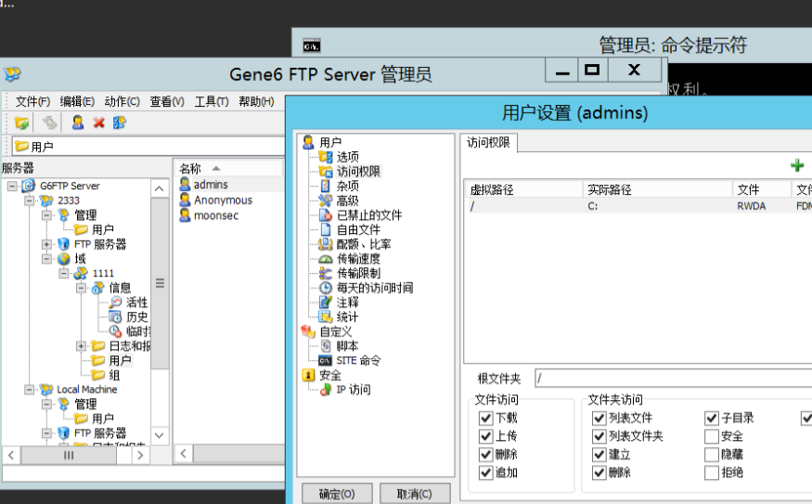This screenshot has height=504, width=812.
Task: Open IP 访问 under 安全
Action: click(354, 389)
